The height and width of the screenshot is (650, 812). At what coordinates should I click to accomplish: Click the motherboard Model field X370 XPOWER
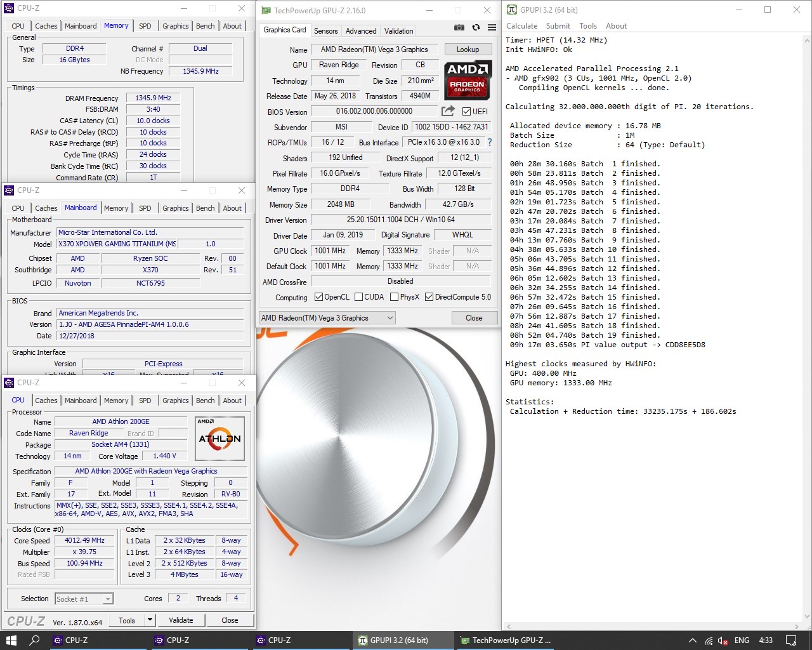coord(117,244)
